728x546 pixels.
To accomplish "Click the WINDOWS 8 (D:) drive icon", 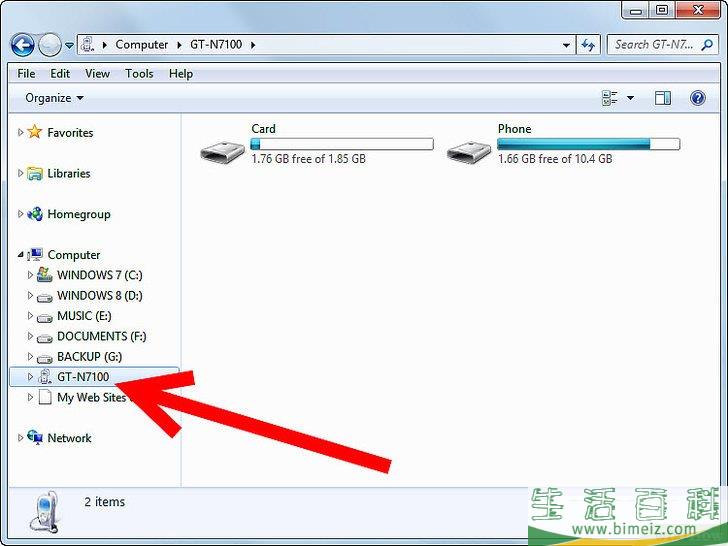I will (x=45, y=297).
